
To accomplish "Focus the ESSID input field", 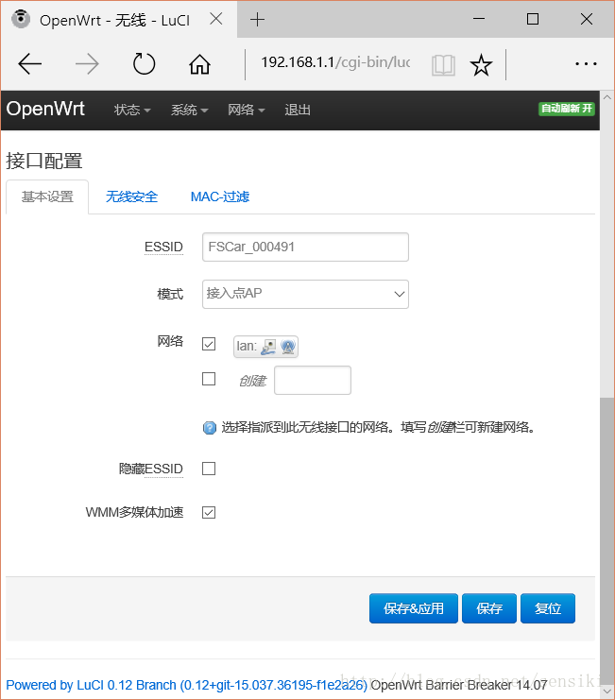I will pos(305,247).
